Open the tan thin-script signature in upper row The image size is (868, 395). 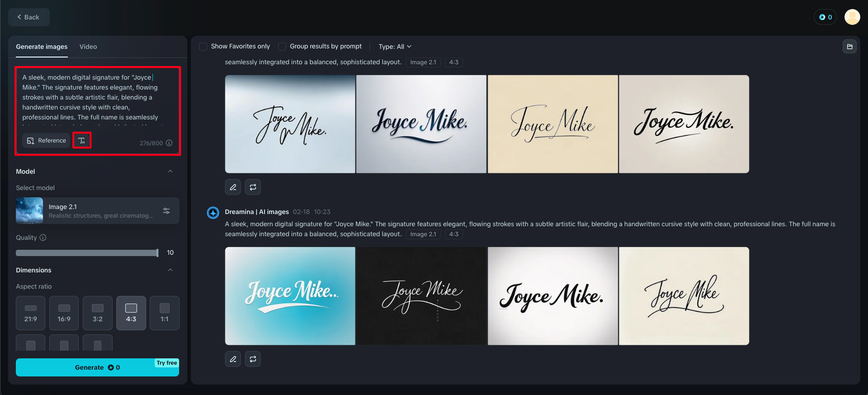(x=553, y=124)
